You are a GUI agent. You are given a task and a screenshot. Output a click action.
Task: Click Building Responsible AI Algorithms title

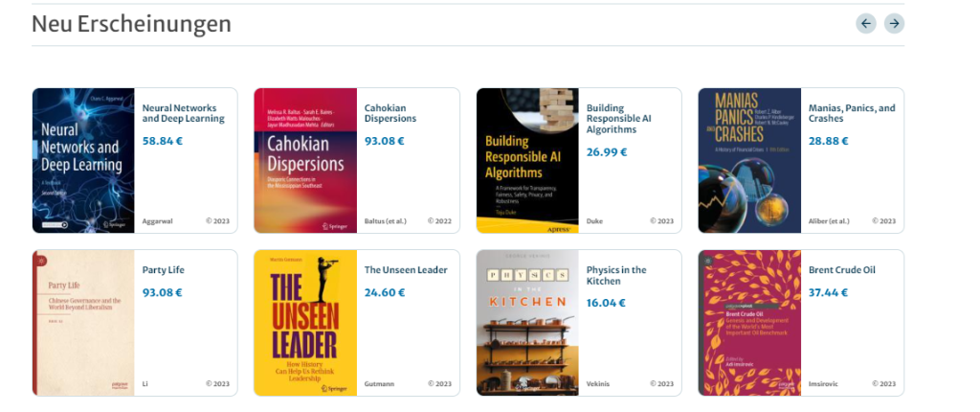tap(618, 119)
